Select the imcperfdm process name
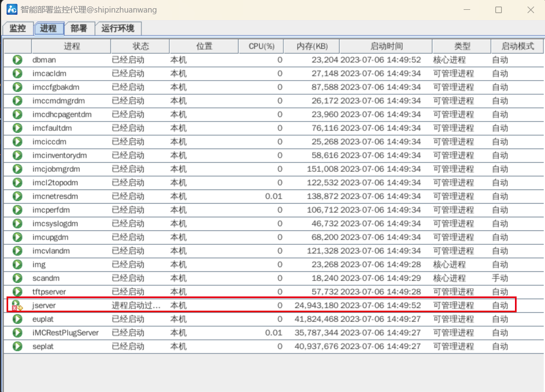 [51, 210]
